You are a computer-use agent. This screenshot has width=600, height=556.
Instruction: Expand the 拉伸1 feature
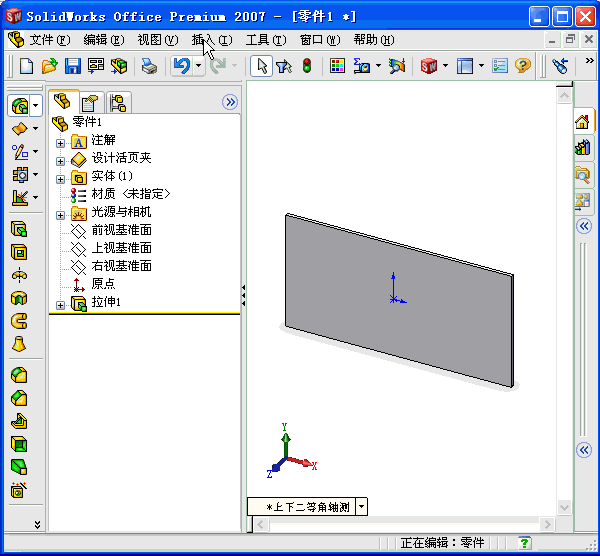point(60,305)
